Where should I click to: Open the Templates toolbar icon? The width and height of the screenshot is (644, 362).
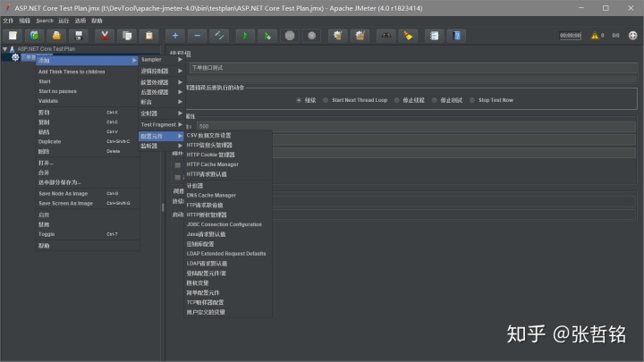coord(35,36)
